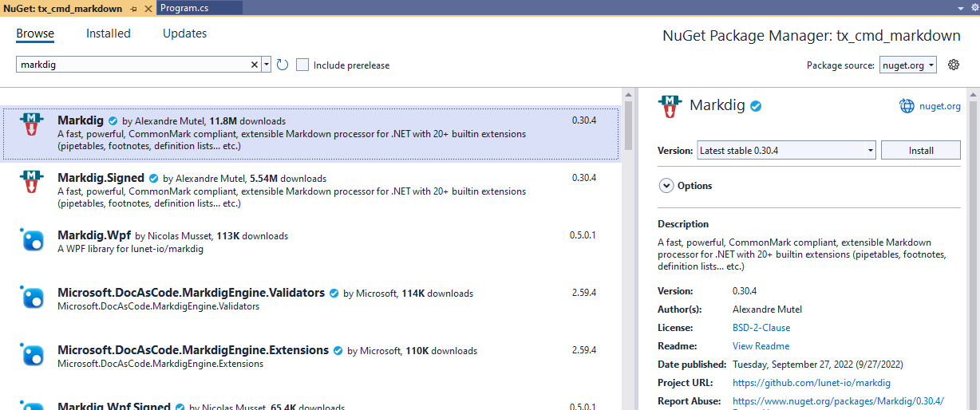Click 5.54M downloads text

coord(288,179)
